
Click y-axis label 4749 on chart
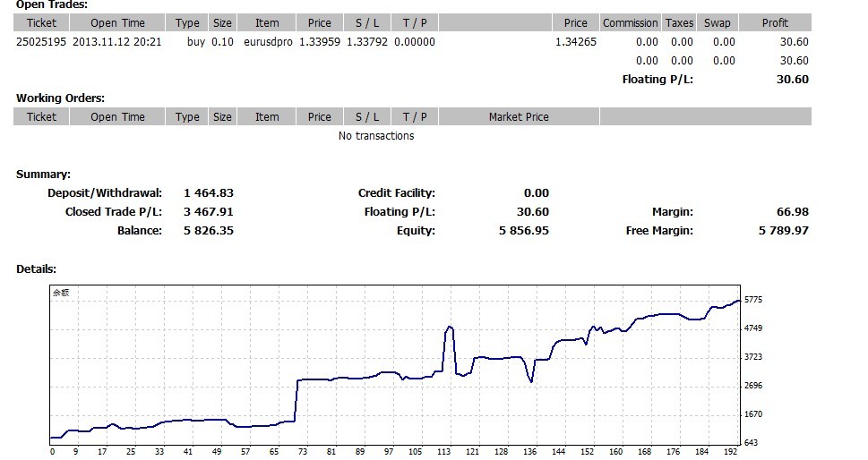coord(752,329)
